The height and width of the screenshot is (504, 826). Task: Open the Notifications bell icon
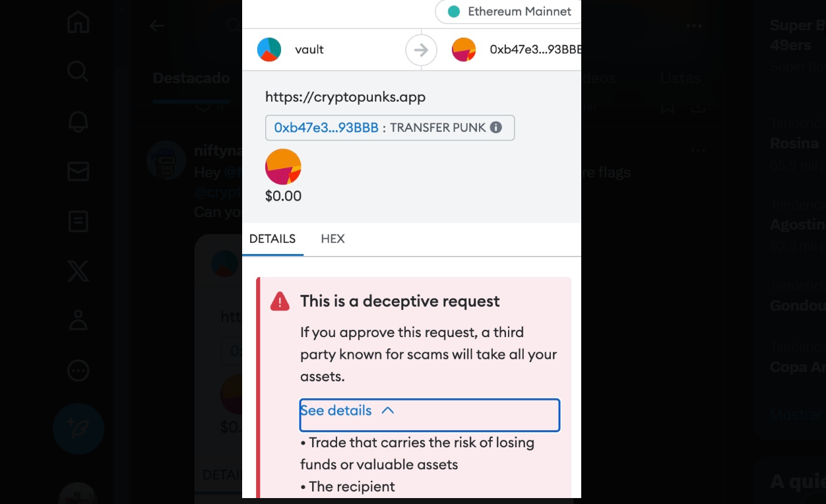coord(78,121)
